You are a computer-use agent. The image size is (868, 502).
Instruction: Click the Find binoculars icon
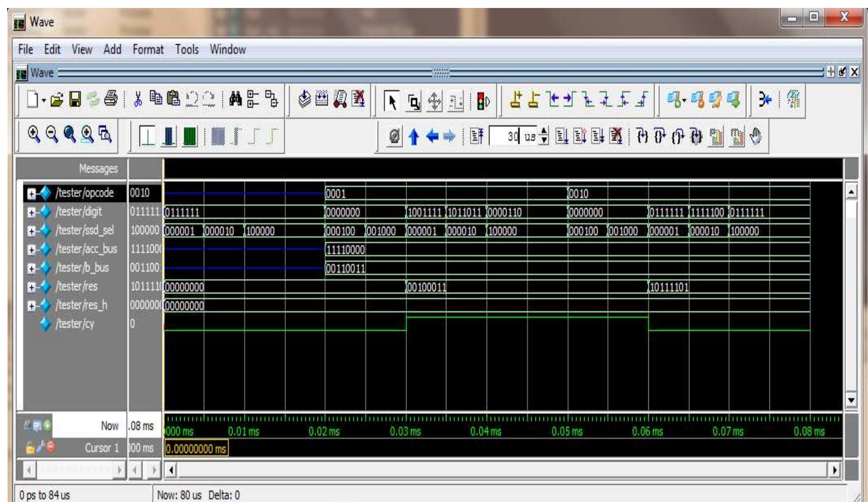236,100
